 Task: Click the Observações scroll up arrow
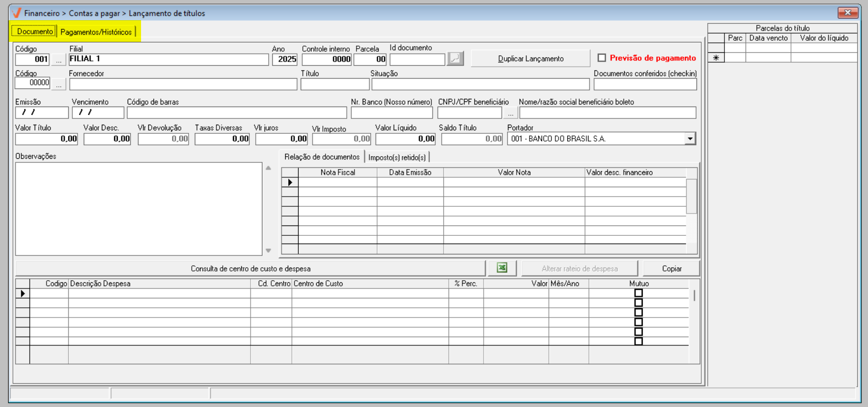click(x=268, y=168)
